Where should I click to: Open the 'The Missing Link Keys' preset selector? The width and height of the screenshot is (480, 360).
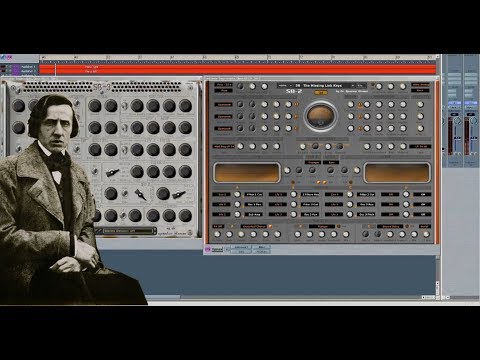point(322,86)
